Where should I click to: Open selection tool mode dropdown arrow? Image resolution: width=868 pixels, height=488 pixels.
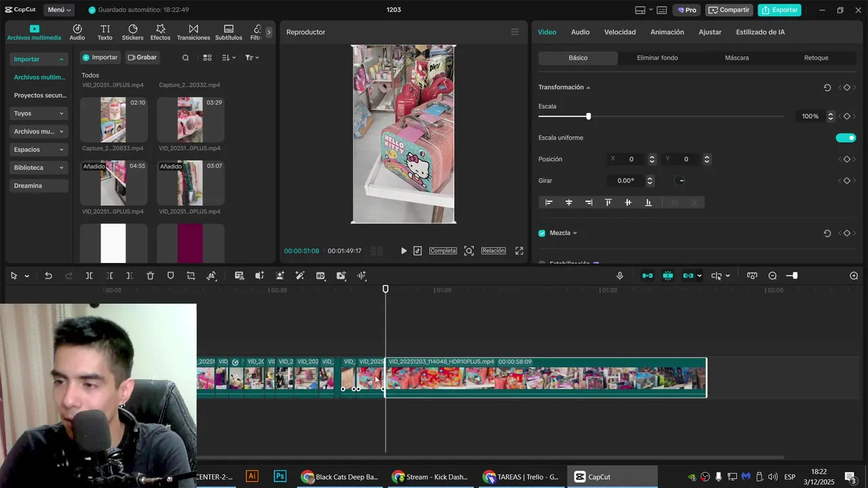coord(26,277)
